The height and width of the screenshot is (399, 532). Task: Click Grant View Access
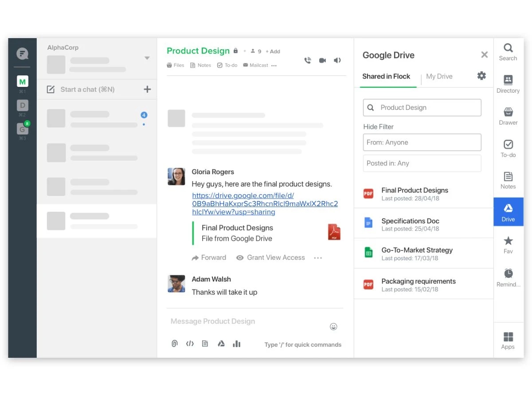(x=270, y=258)
